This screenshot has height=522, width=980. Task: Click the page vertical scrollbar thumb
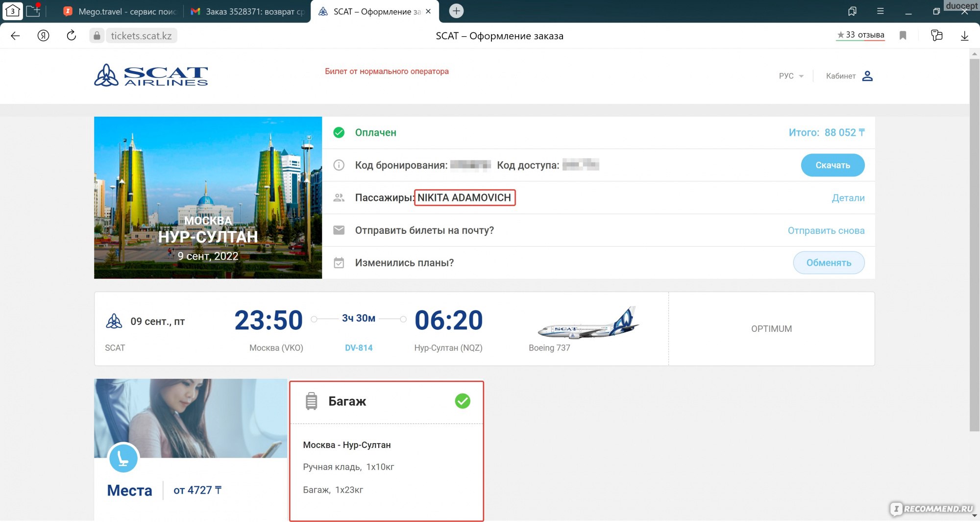pos(974,245)
